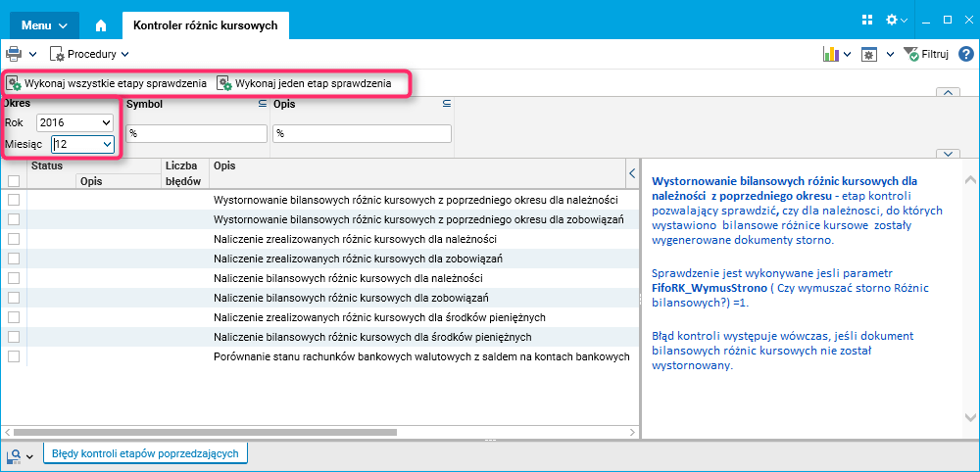Check the 'Porównanie stanu rachunków bankowych' row box

coord(14,356)
